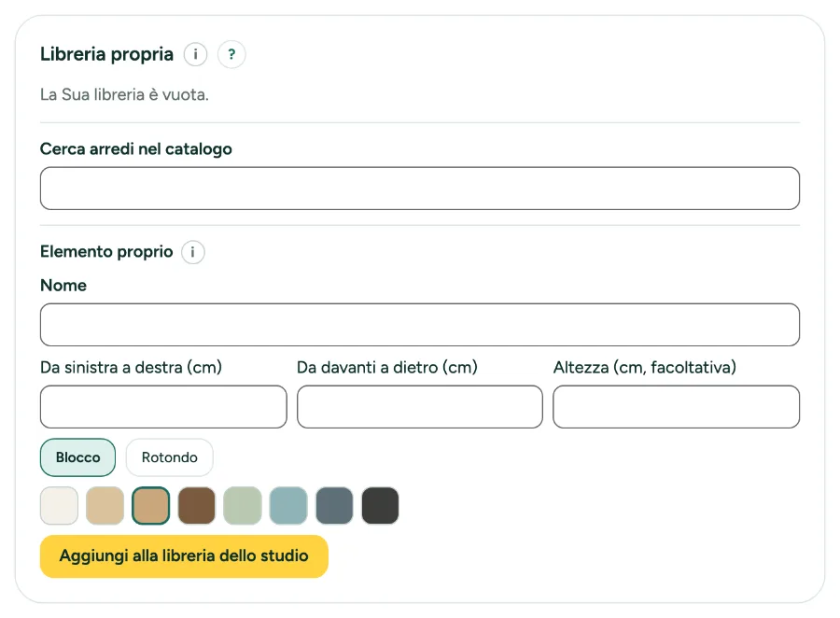
Task: Pick the dark brown color swatch
Action: click(197, 505)
